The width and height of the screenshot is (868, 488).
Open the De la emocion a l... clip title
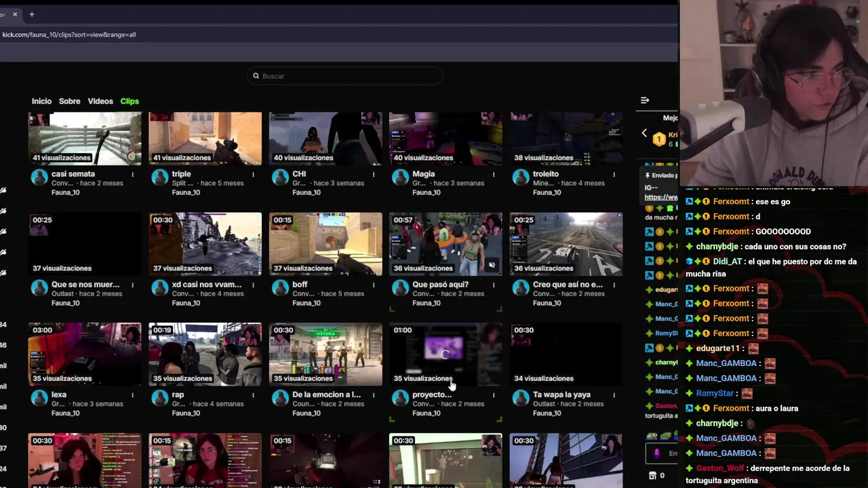(x=326, y=394)
